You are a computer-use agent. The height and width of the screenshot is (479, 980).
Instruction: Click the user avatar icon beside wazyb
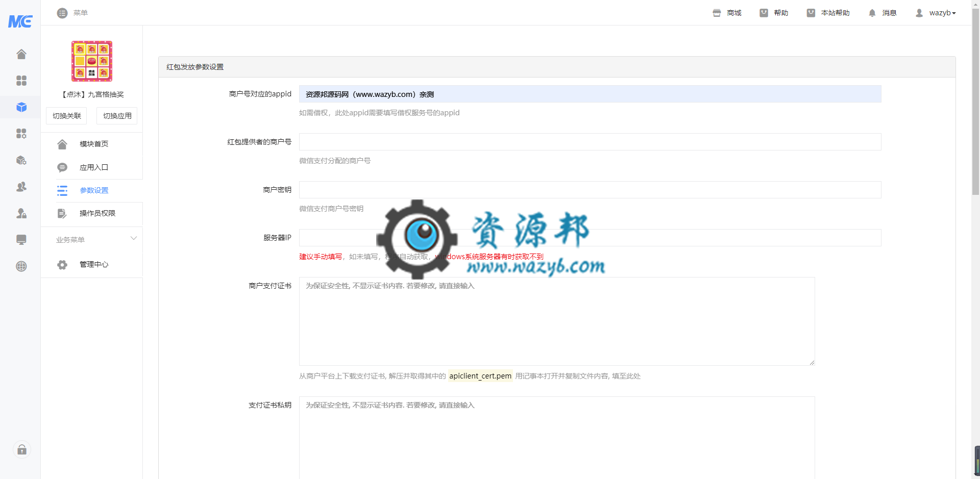coord(919,13)
